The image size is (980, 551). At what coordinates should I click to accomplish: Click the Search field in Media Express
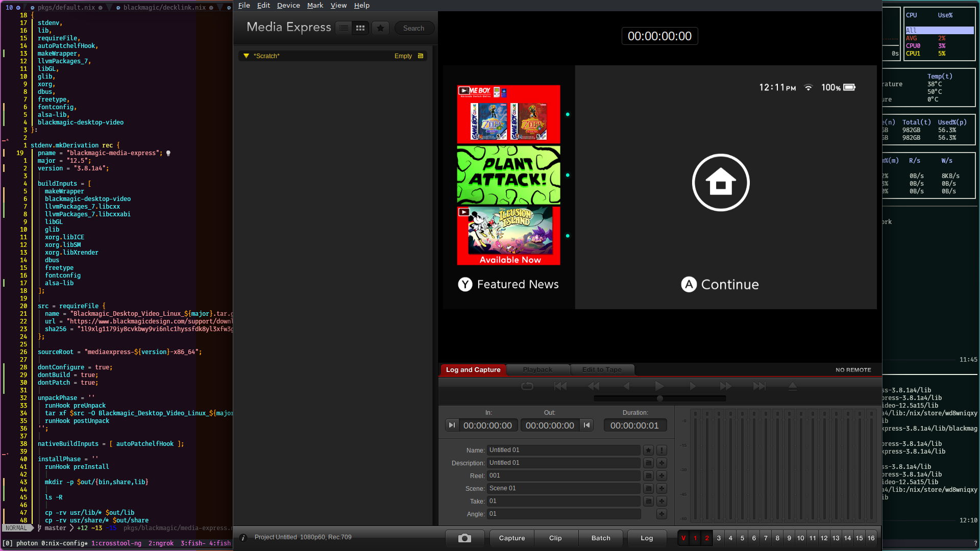pos(414,28)
